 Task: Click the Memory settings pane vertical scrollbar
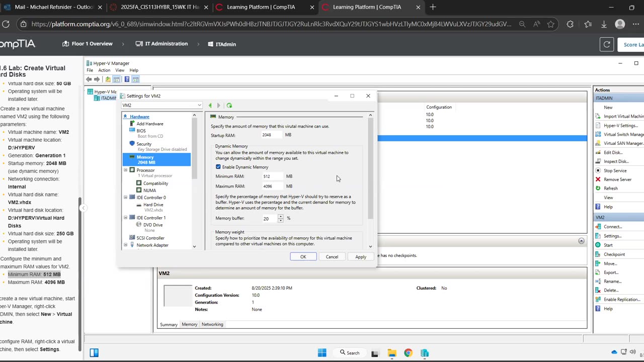pyautogui.click(x=371, y=168)
